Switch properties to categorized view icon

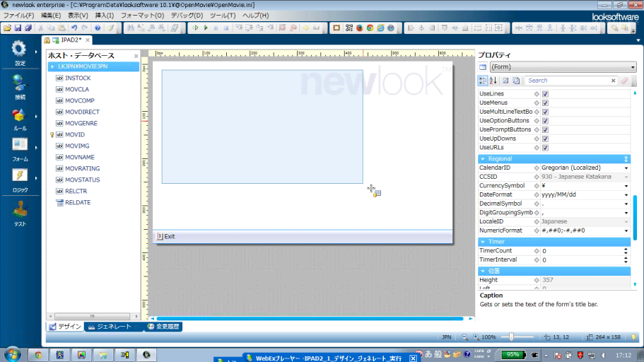[483, 81]
